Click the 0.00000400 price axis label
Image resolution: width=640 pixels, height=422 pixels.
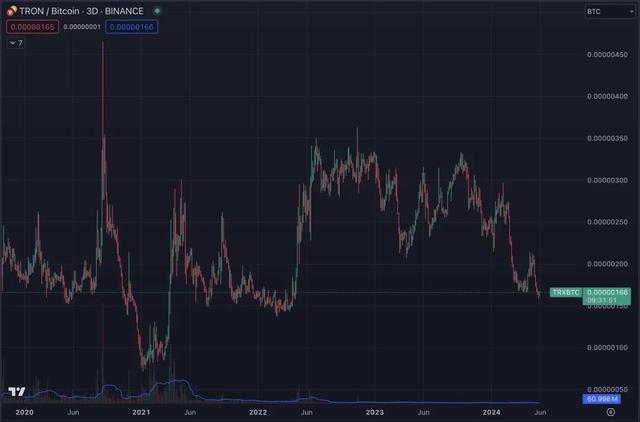coord(607,96)
